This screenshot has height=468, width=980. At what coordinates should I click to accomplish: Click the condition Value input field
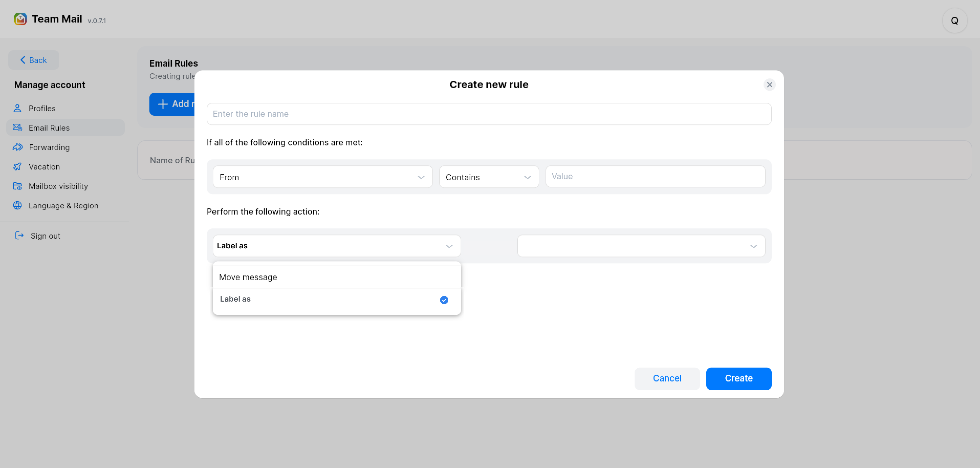(x=655, y=177)
